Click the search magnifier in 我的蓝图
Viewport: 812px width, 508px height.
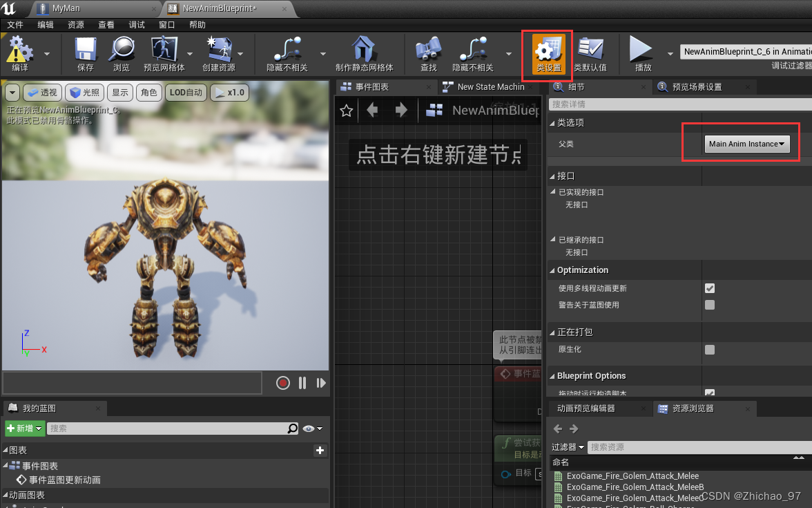(x=293, y=429)
